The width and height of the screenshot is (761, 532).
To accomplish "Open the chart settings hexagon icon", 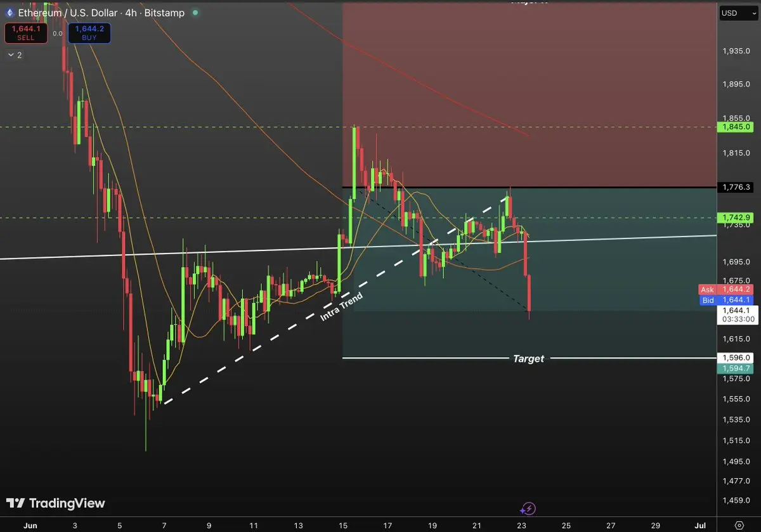I will click(x=739, y=526).
